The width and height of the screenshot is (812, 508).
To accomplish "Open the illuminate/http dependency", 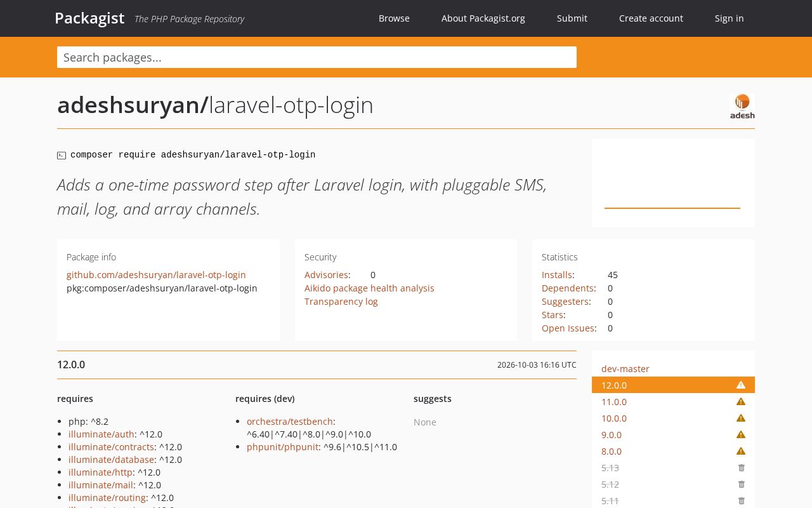I will (x=100, y=472).
